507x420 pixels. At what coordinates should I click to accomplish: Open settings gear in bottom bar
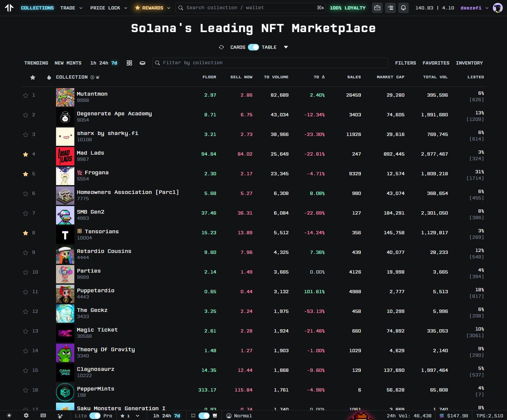point(26,416)
